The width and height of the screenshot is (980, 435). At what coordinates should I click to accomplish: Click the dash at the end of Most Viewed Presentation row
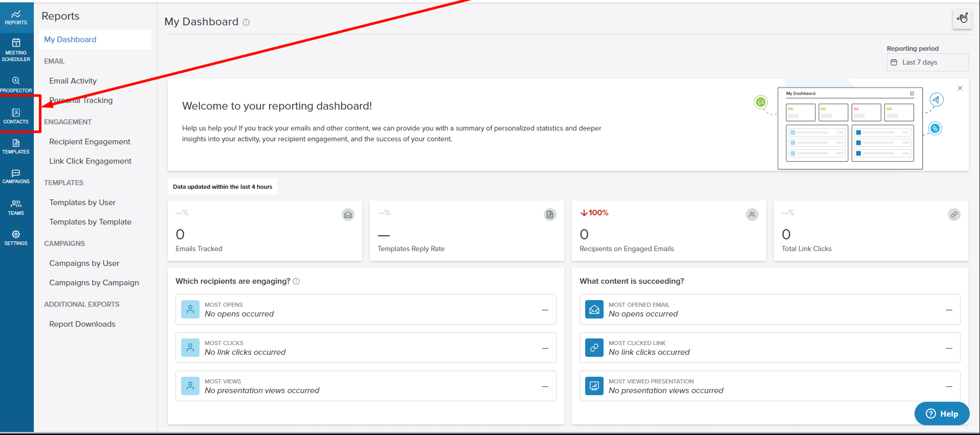949,386
